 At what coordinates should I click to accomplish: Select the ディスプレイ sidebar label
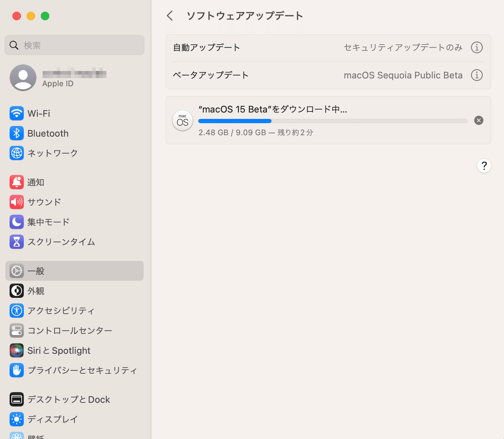tap(52, 419)
